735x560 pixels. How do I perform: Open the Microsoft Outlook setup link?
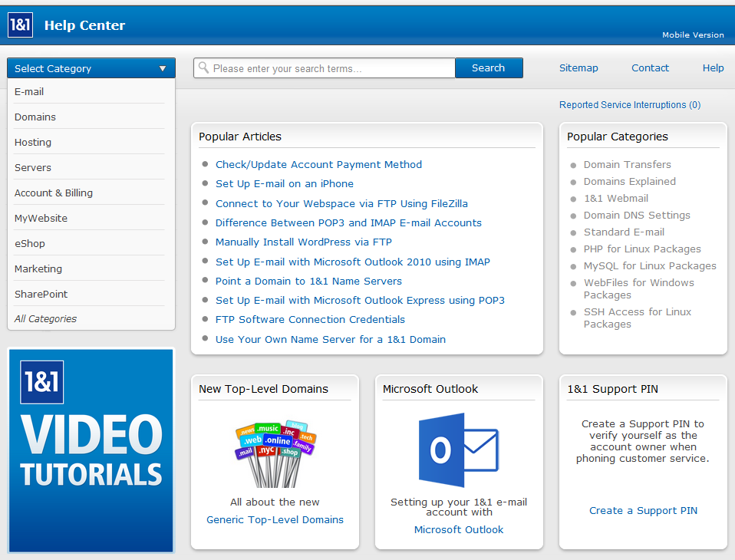459,529
